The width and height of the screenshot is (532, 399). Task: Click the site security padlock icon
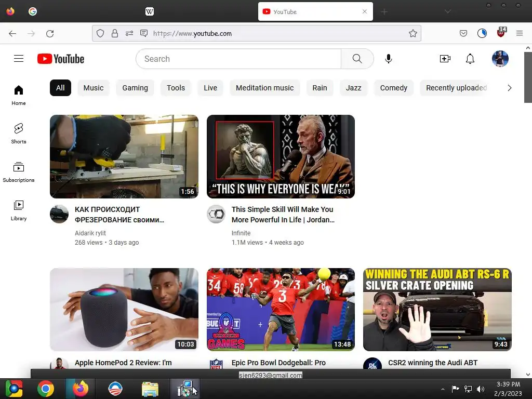[115, 33]
